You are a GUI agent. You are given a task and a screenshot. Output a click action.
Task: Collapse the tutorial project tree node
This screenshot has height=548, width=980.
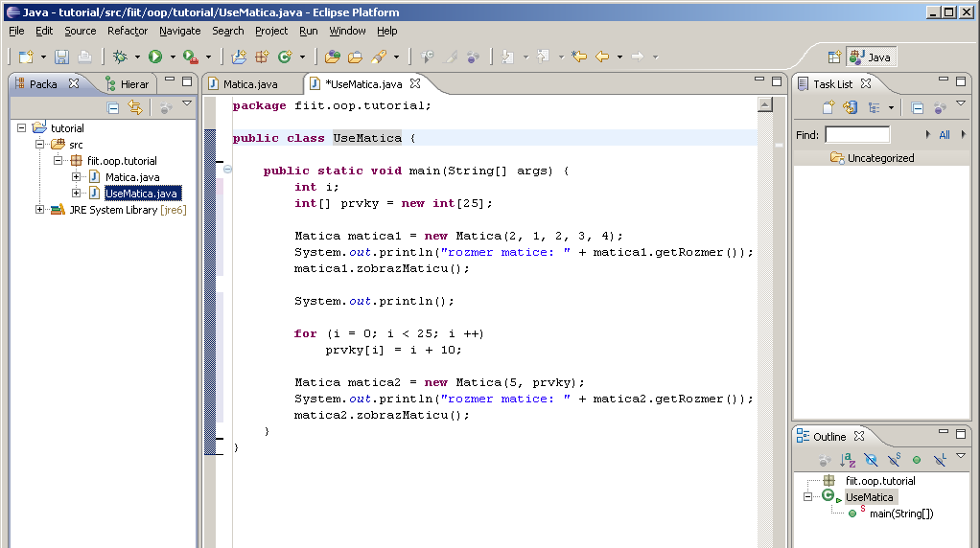pyautogui.click(x=21, y=128)
